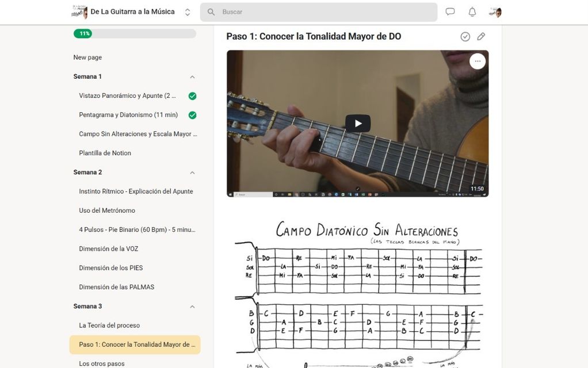This screenshot has width=588, height=368.
Task: Open 4 Pulsos - Pie Binario (60 Bpm) lesson
Action: (137, 229)
